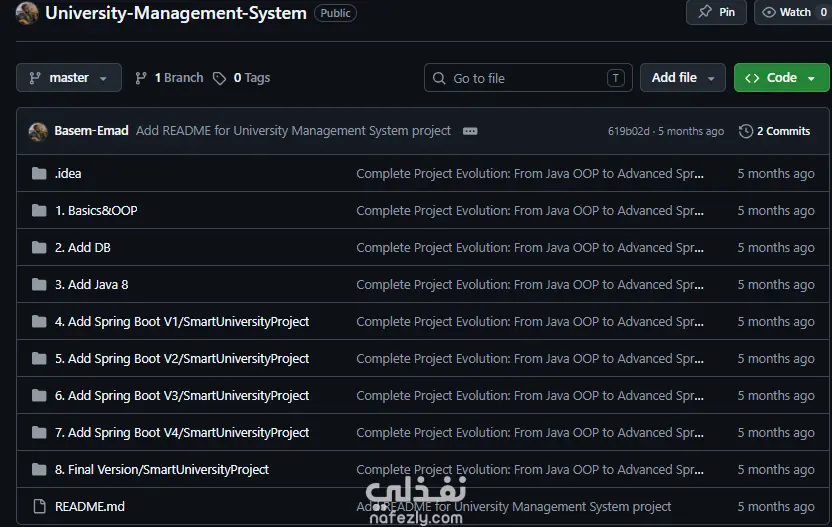Click the Basem-Emad avatar in commit row
This screenshot has width=832, height=527.
coord(38,132)
